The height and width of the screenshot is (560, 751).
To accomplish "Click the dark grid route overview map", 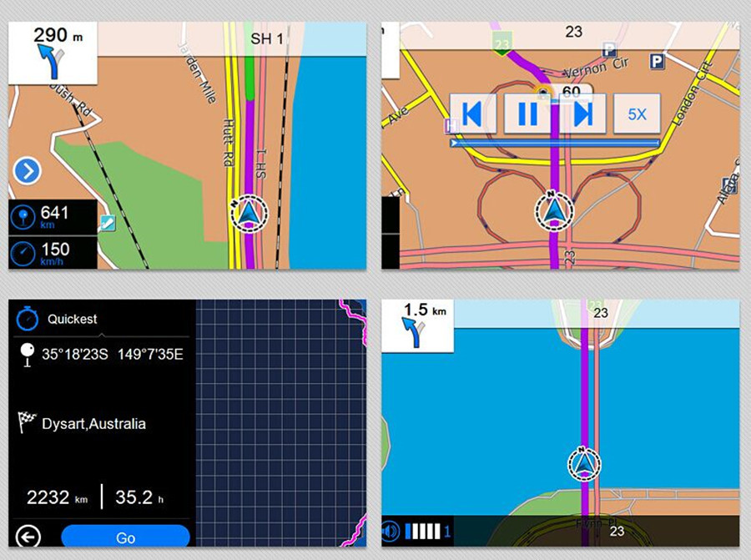I will pos(280,417).
